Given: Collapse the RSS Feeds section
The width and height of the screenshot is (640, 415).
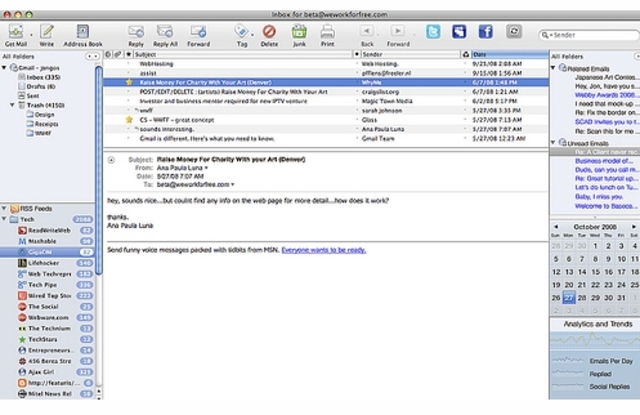Looking at the screenshot, I should tap(4, 209).
